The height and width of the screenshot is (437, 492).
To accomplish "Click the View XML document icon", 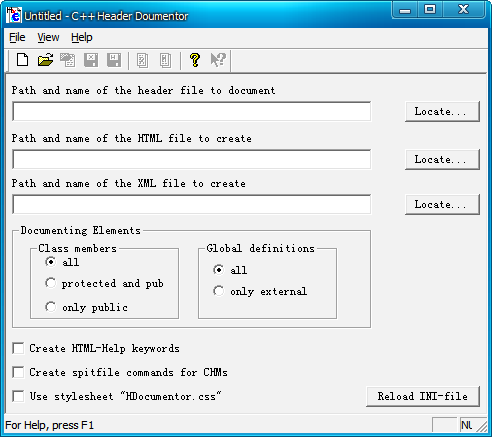I will click(x=142, y=61).
